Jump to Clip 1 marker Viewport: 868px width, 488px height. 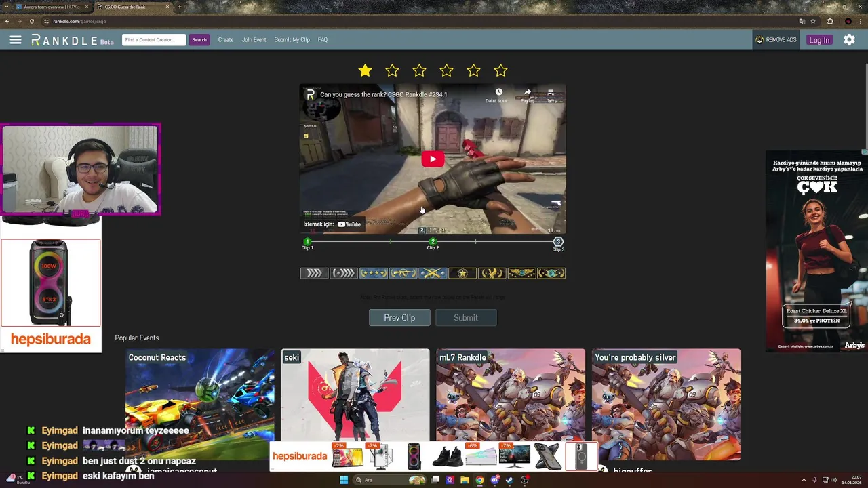(x=307, y=242)
